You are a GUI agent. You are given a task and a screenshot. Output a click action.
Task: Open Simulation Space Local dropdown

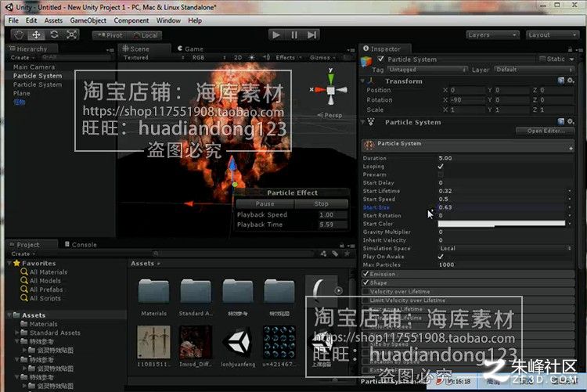[506, 248]
